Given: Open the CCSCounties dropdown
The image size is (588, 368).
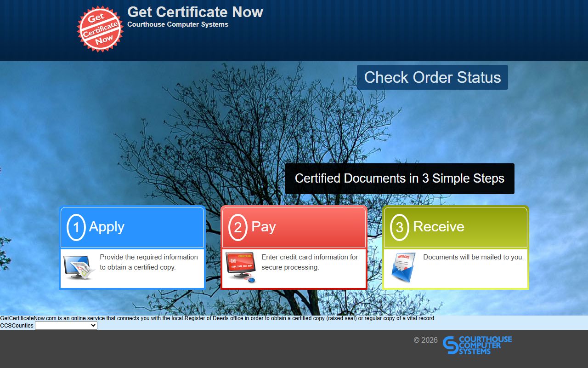Looking at the screenshot, I should tap(66, 325).
